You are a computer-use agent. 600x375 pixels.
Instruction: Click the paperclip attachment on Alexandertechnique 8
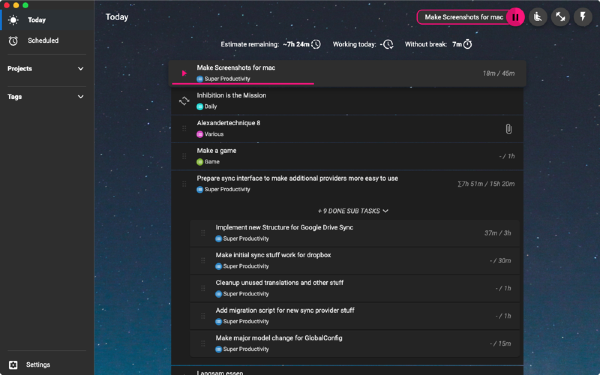(x=508, y=129)
